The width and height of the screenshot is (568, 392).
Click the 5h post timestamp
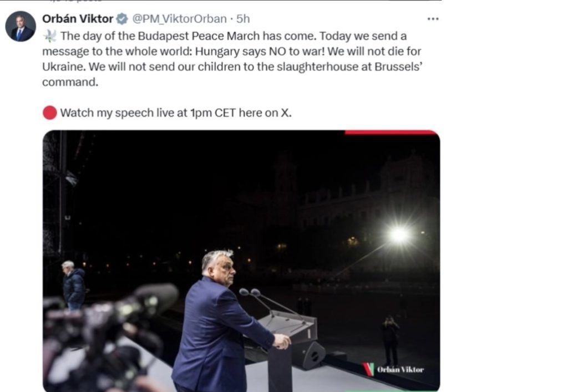(x=243, y=19)
